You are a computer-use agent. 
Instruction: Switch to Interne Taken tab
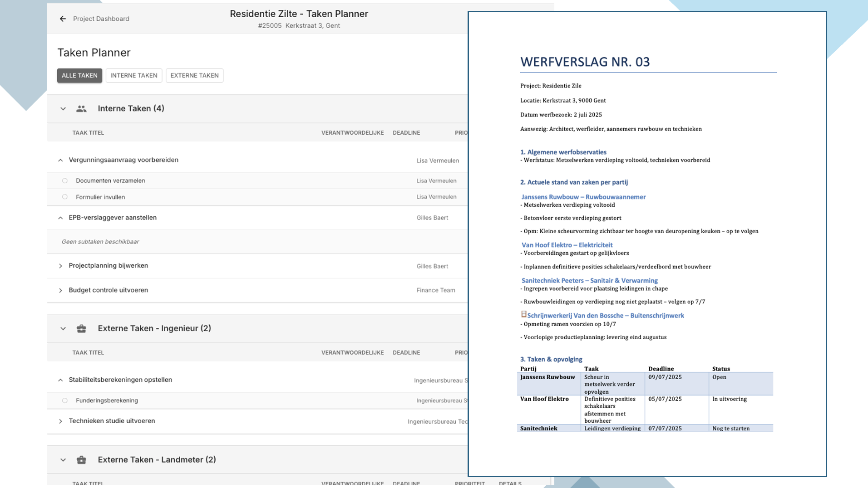(x=134, y=75)
